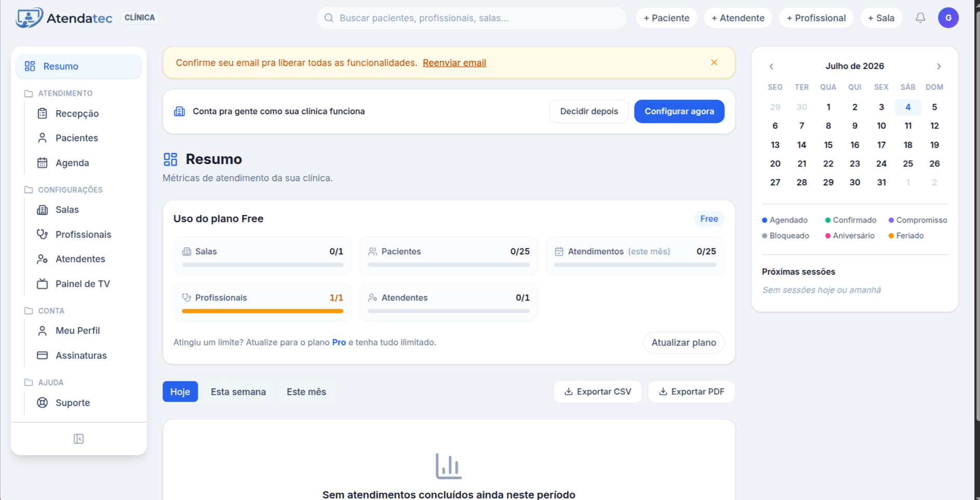Open Recepção in the sidebar

(77, 113)
